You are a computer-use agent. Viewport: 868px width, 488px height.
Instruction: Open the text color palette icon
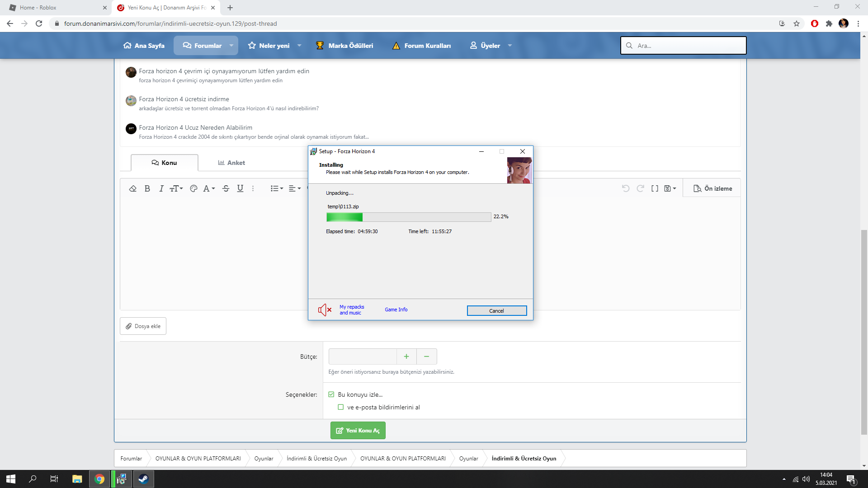[x=193, y=188]
